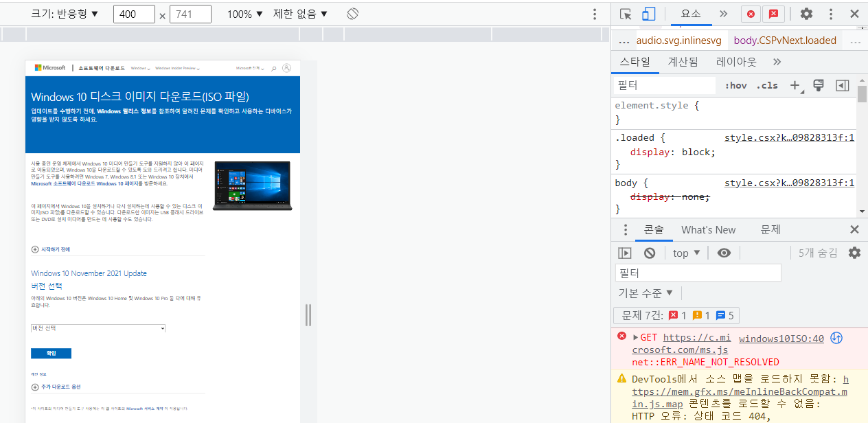
Task: Open console settings gear
Action: (x=854, y=253)
